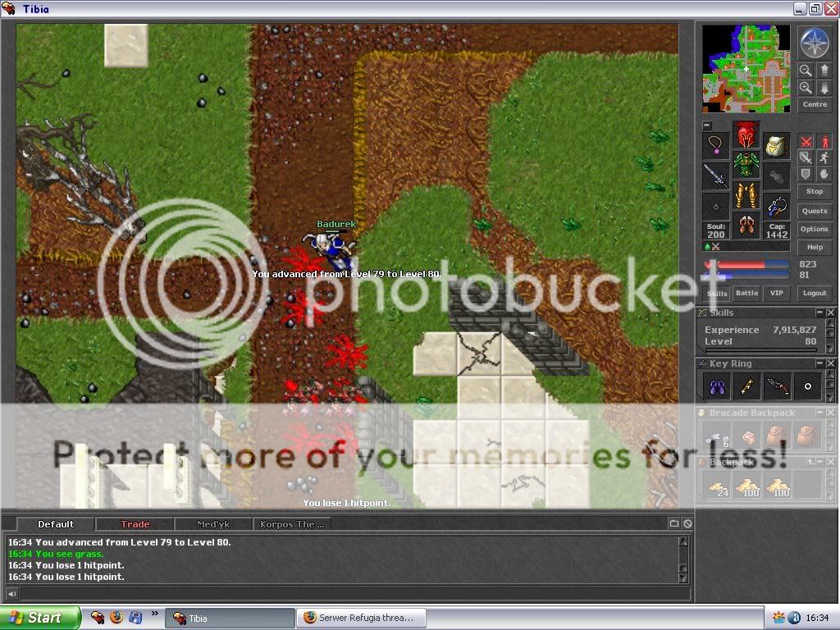Open the Help button
Screen dimensions: 840x630
[x=815, y=247]
